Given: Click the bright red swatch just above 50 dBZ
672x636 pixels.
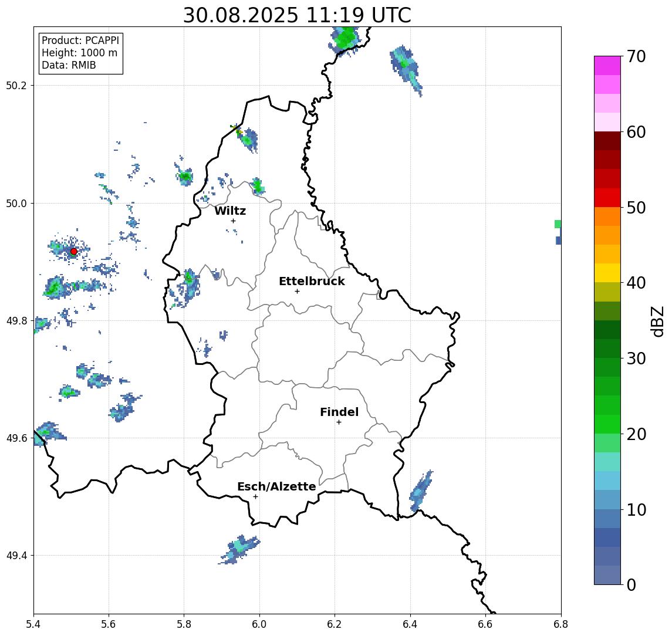Looking at the screenshot, I should (x=607, y=198).
